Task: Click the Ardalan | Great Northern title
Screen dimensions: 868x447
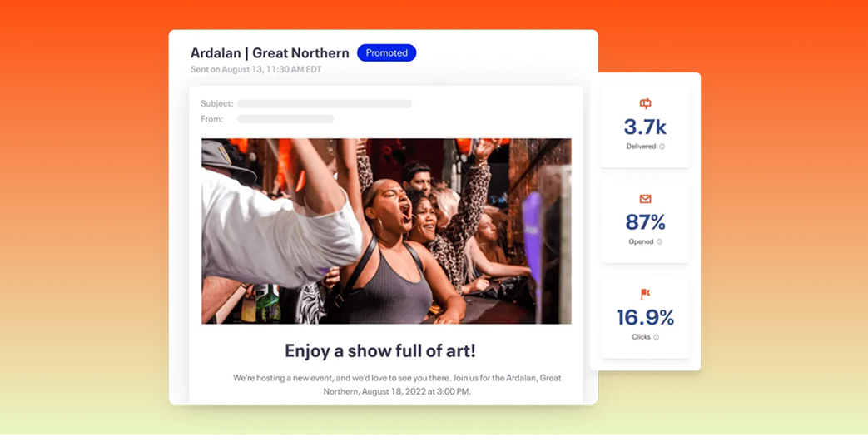Action: click(x=270, y=52)
